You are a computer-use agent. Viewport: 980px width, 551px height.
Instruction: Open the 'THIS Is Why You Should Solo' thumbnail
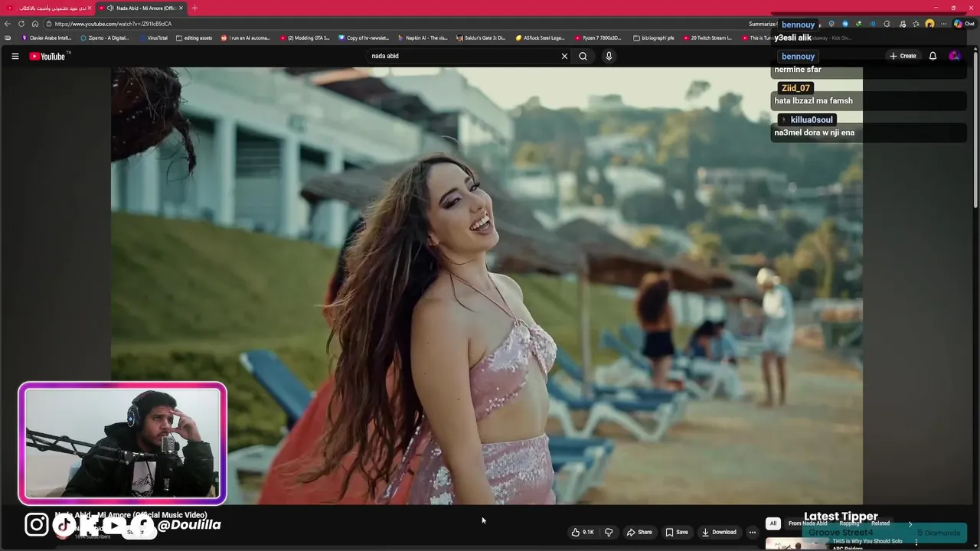(x=796, y=544)
